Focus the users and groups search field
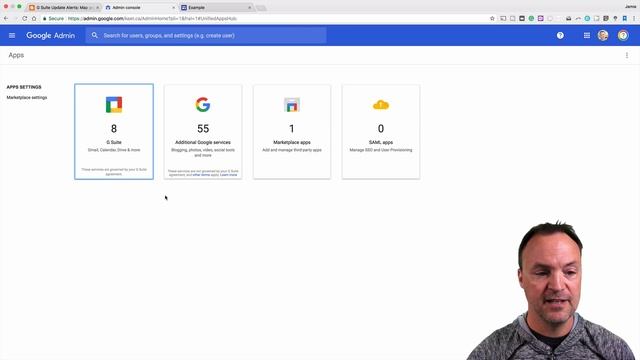The width and height of the screenshot is (640, 360). pyautogui.click(x=206, y=36)
